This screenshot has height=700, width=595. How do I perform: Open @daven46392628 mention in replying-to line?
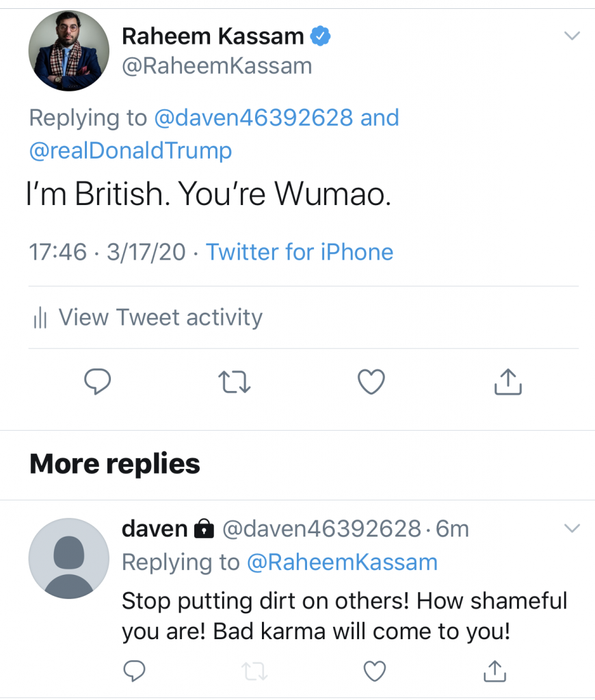pos(253,118)
